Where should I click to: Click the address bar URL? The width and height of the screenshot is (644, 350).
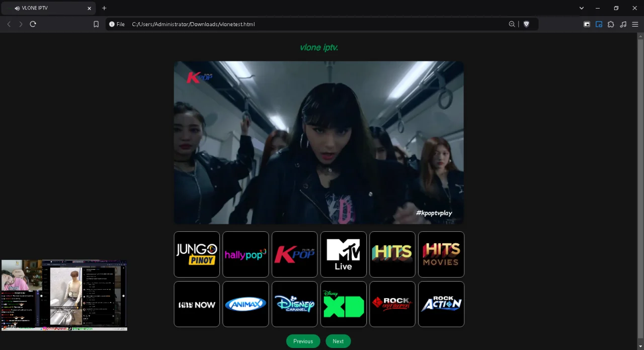pos(193,24)
